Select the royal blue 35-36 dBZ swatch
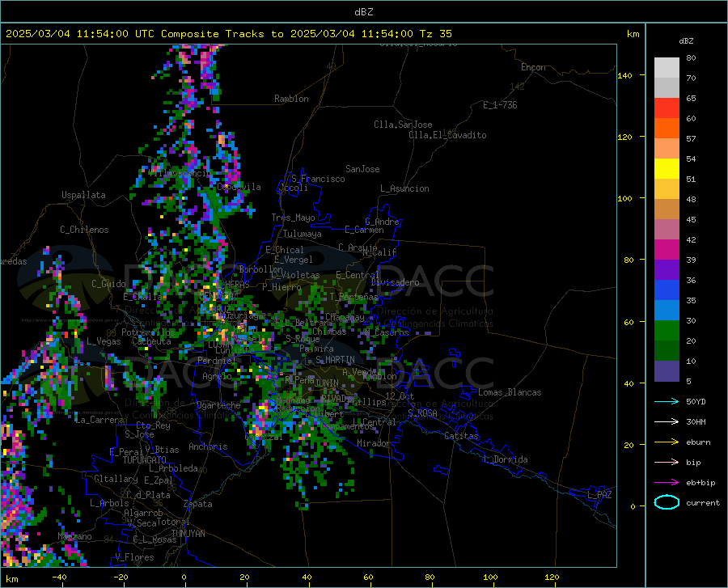The height and width of the screenshot is (588, 728). tap(667, 290)
